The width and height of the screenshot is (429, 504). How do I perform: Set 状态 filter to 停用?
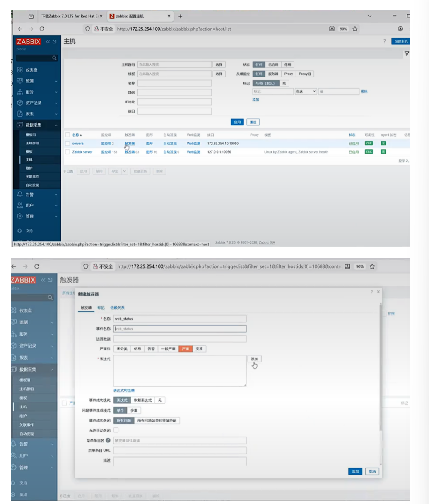288,65
